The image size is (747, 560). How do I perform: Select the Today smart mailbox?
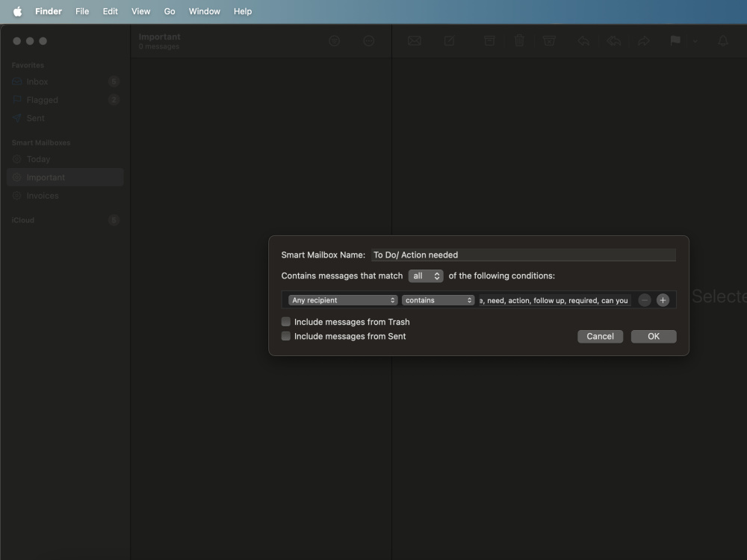coord(65,159)
